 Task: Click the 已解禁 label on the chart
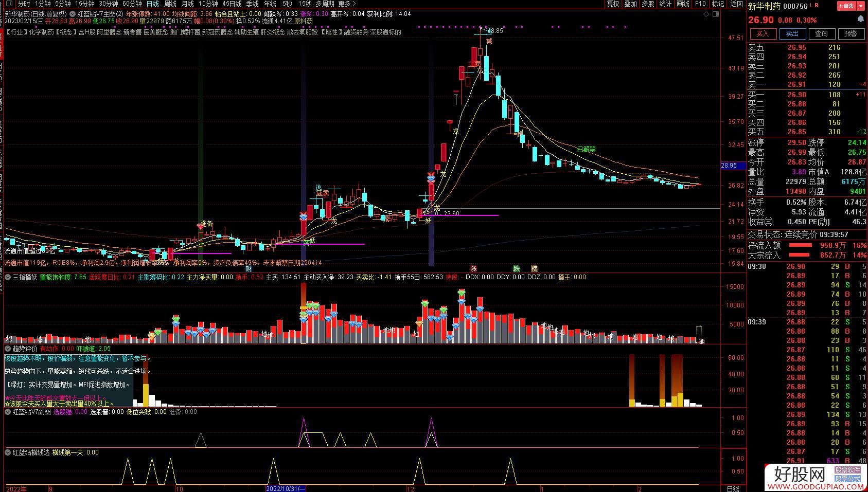tap(586, 150)
